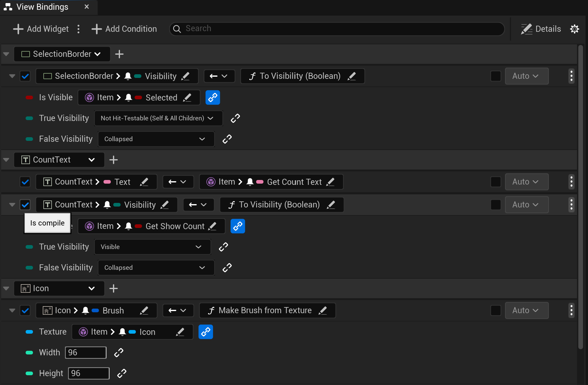This screenshot has height=385, width=588.
Task: Click Add Condition button
Action: (x=125, y=29)
